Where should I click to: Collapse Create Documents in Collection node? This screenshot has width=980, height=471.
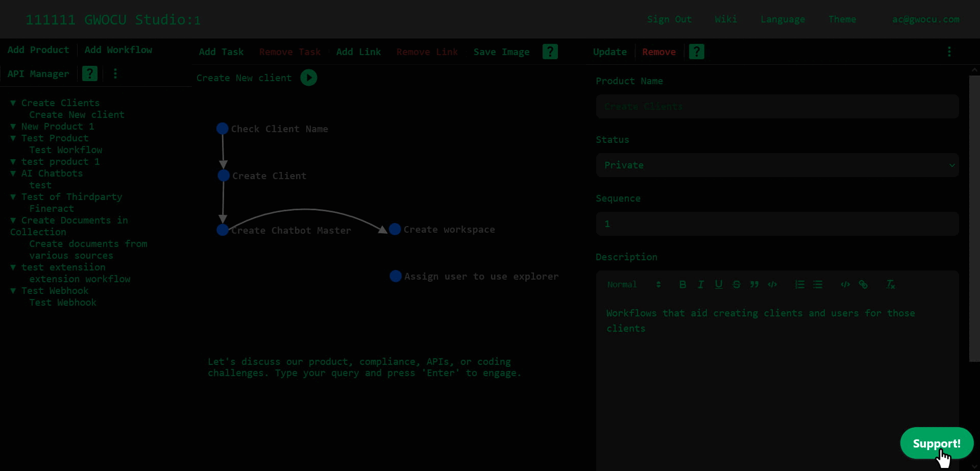[x=13, y=220]
